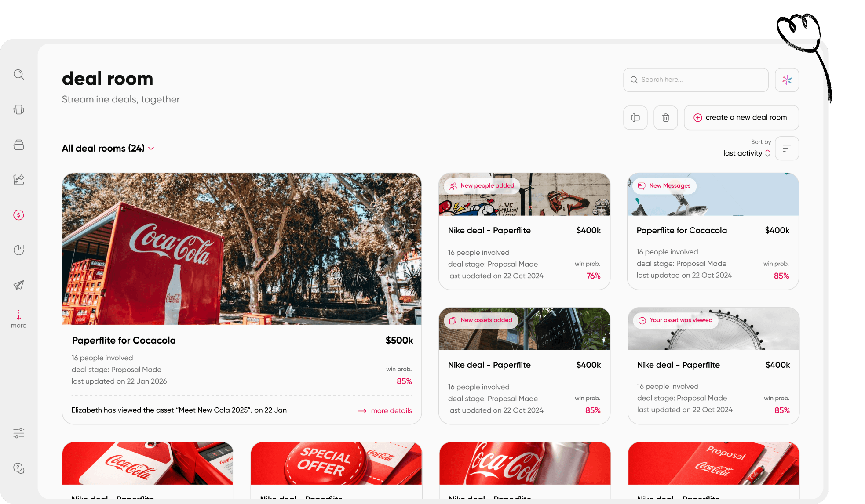Open the analytics pie chart icon in sidebar

(18, 250)
